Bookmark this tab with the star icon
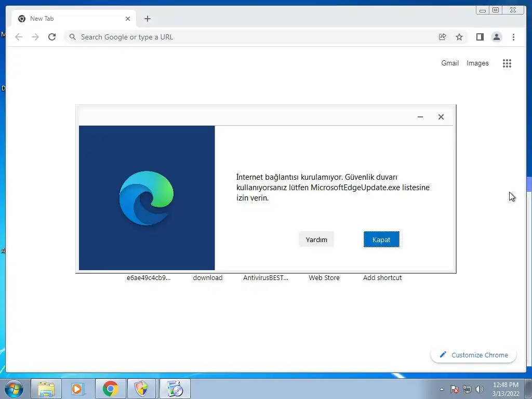Image resolution: width=532 pixels, height=399 pixels. [459, 37]
